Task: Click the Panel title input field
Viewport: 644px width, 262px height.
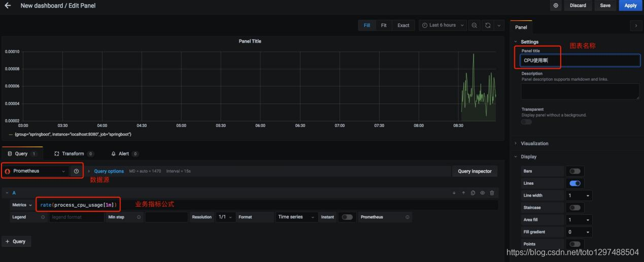Action: (x=581, y=60)
